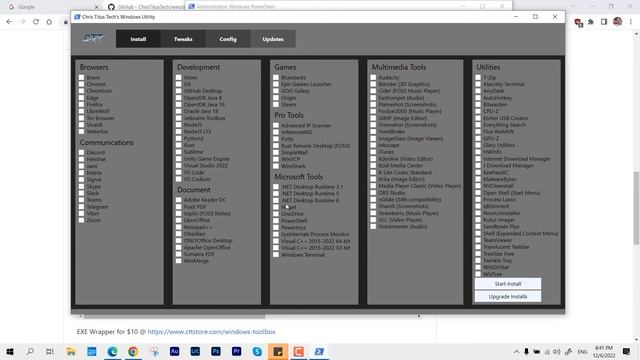Launch Lightroom Classic from taskbar

click(195, 351)
